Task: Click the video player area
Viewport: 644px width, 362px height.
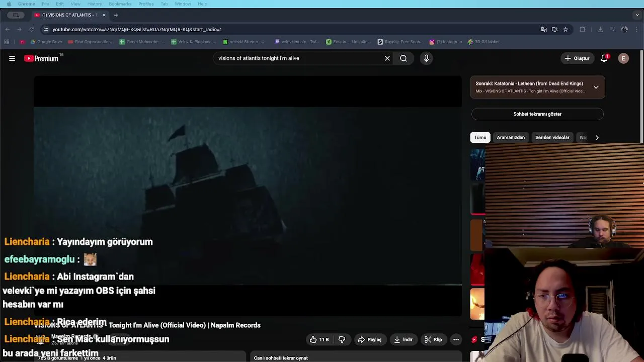Action: (248, 196)
